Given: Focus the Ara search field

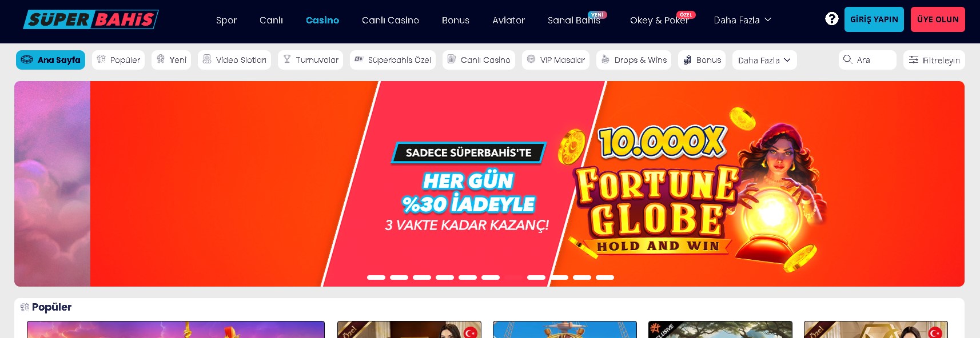Looking at the screenshot, I should 867,60.
